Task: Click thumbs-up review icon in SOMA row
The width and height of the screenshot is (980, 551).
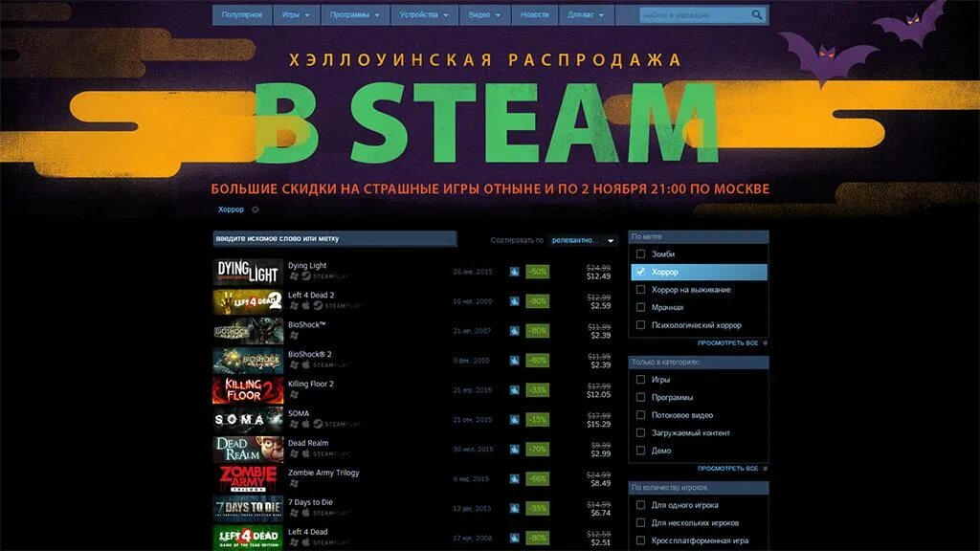Action: [514, 420]
